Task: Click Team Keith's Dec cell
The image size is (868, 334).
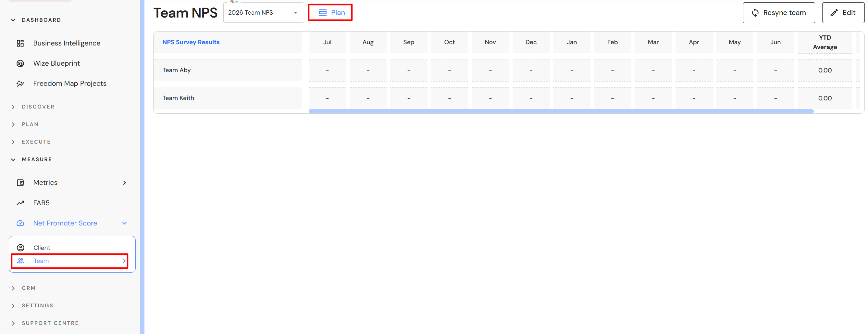Action: pos(531,98)
